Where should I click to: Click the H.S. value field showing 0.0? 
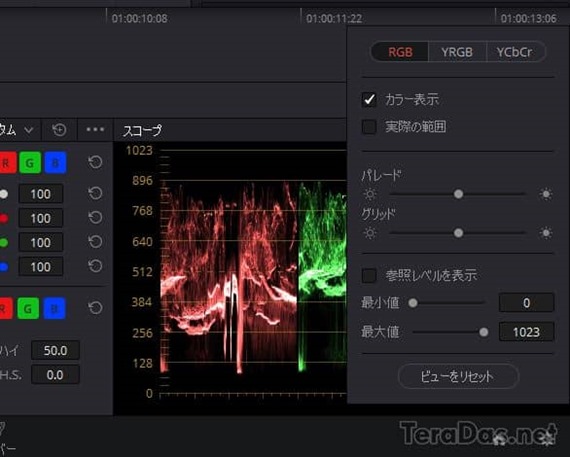(55, 375)
